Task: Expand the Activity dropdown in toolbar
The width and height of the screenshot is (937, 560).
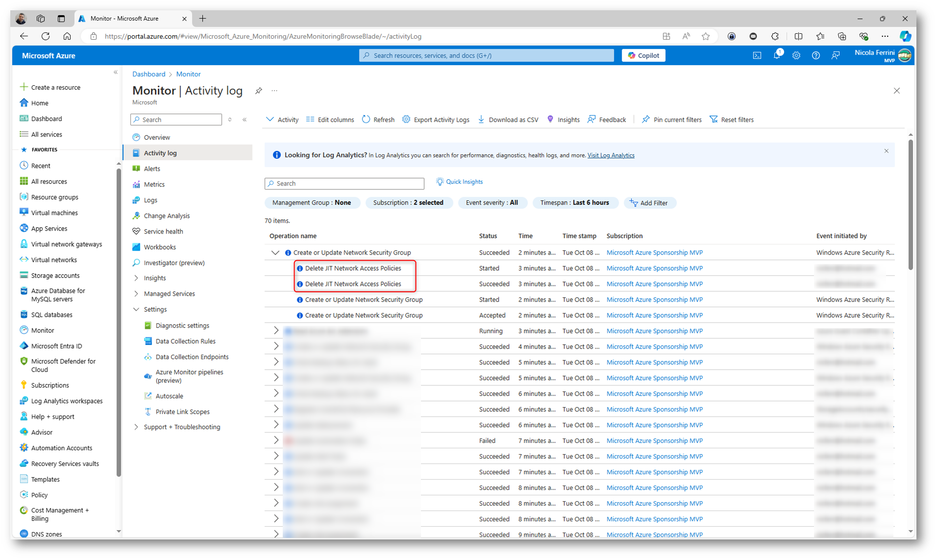Action: [x=282, y=119]
